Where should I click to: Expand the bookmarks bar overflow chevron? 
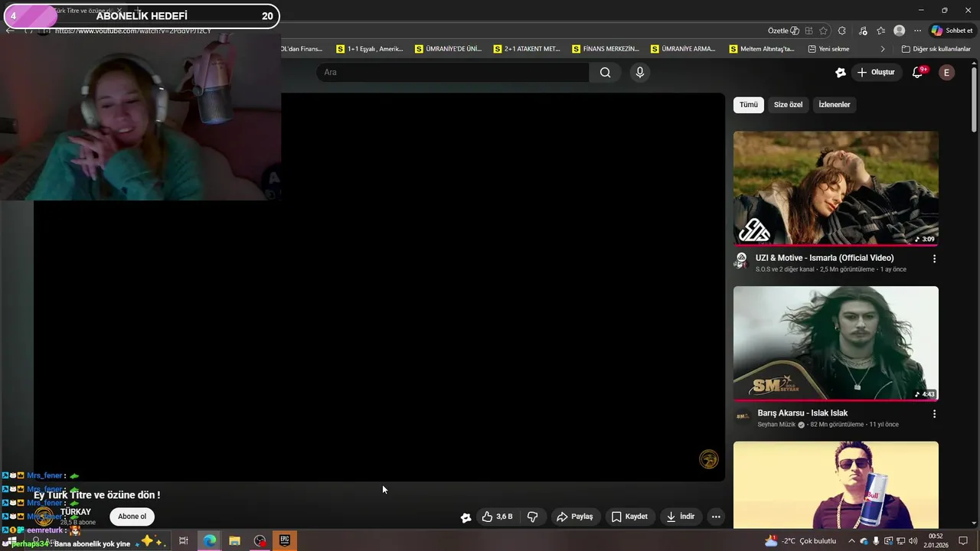883,49
